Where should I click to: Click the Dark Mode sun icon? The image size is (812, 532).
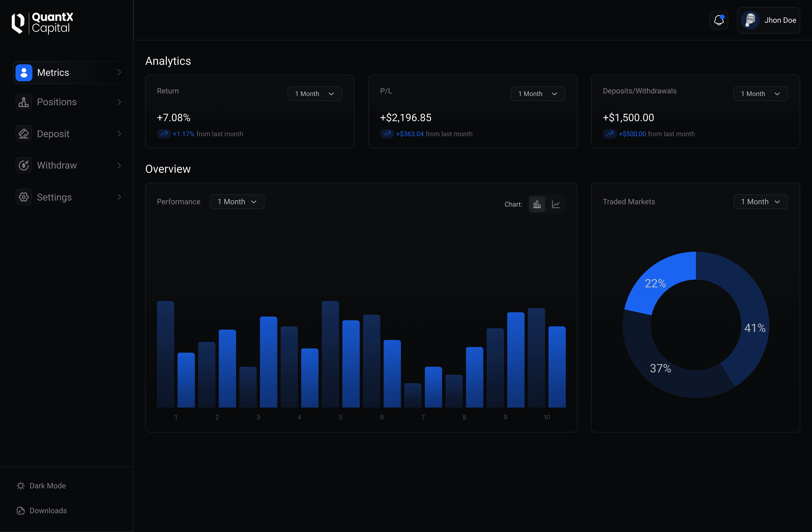tap(21, 486)
